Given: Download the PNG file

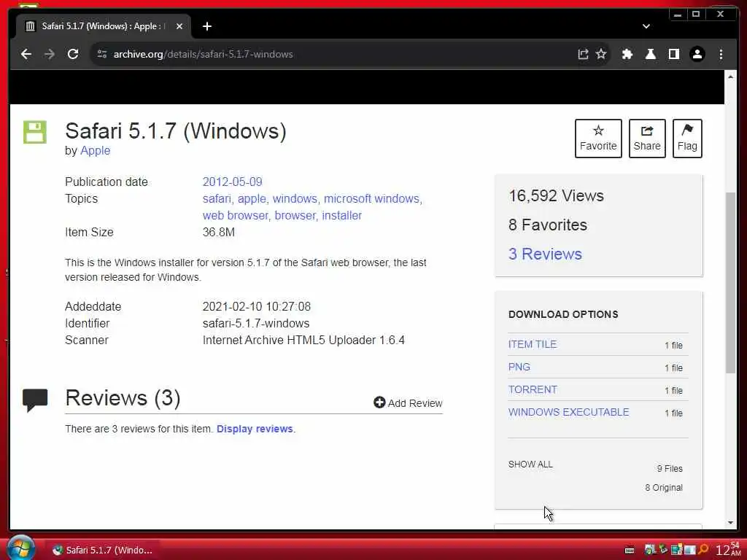Looking at the screenshot, I should pos(519,367).
